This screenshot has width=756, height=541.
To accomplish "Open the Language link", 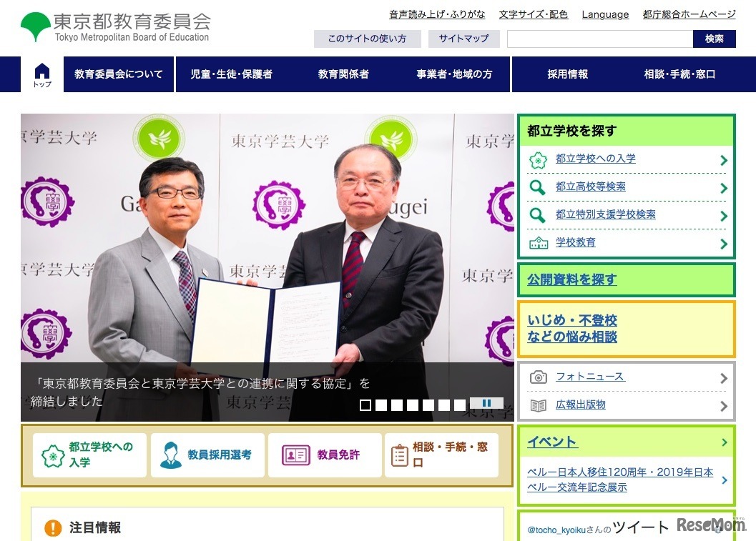I will (x=605, y=14).
